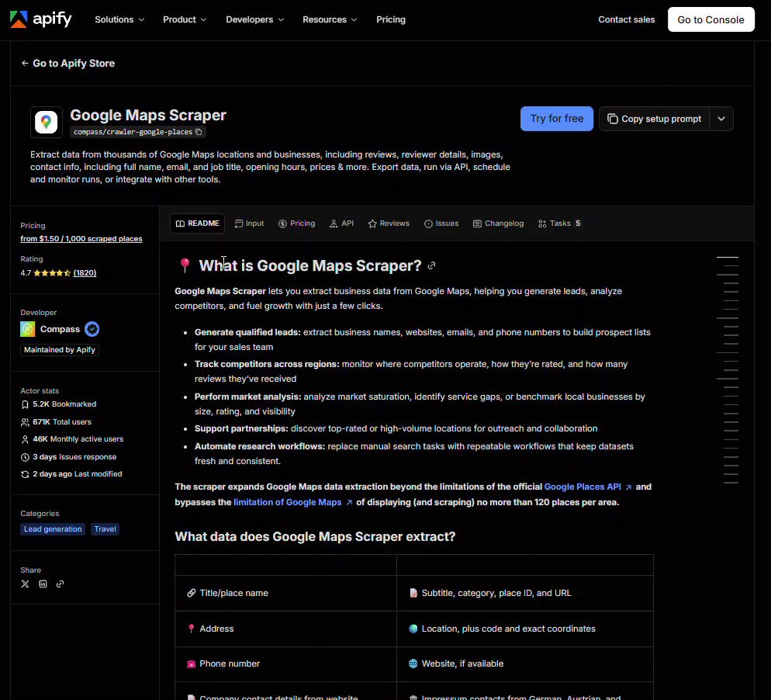Click the Compass developer avatar

[28, 329]
